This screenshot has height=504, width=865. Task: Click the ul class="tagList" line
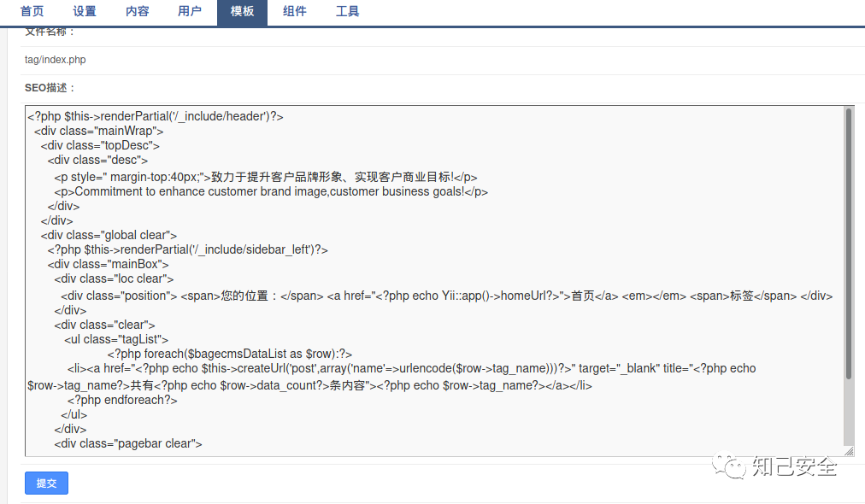click(x=116, y=340)
